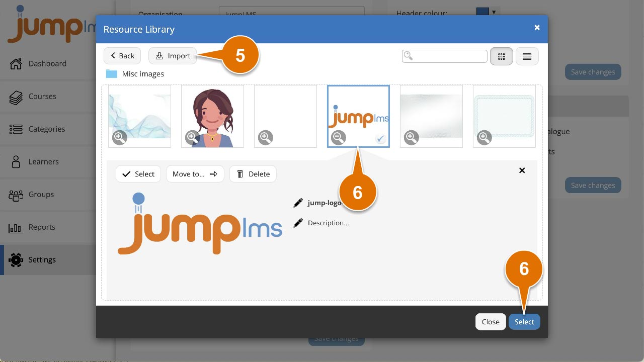Select the blue wave image thumbnail
Image resolution: width=644 pixels, height=362 pixels.
[139, 116]
